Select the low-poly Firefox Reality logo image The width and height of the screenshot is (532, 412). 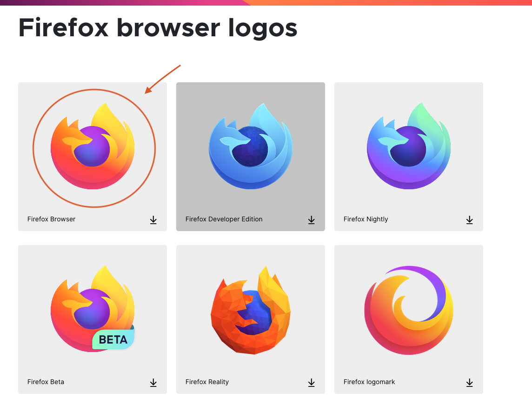(x=251, y=310)
